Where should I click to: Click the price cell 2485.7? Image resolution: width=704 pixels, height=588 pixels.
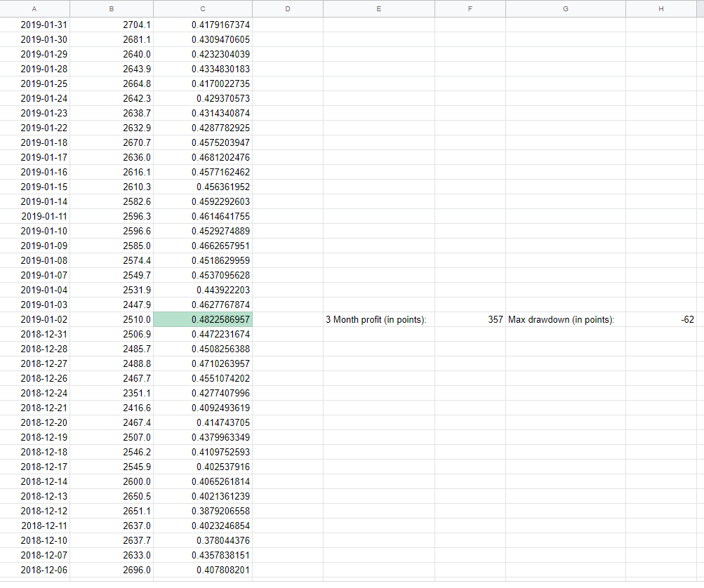click(x=112, y=349)
